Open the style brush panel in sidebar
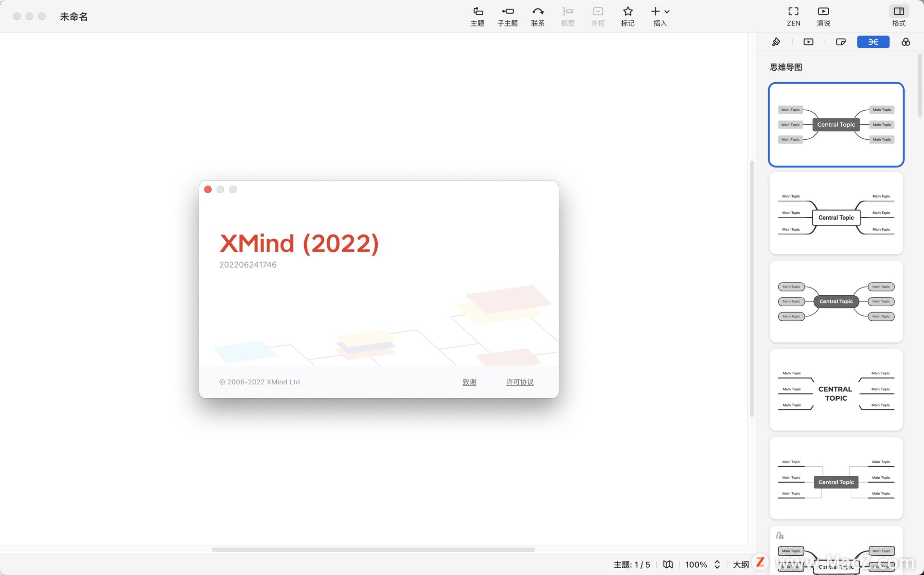This screenshot has height=575, width=924. coord(776,42)
